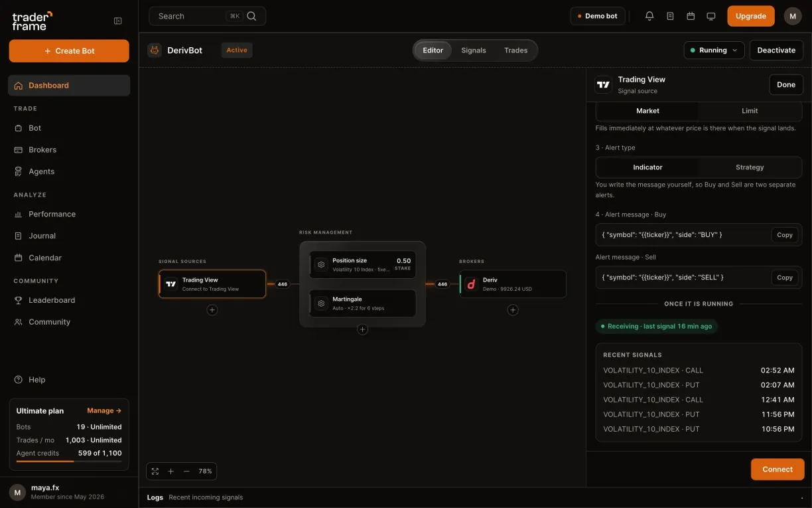Viewport: 812px width, 508px height.
Task: Zoom out on the bot canvas
Action: pyautogui.click(x=186, y=471)
